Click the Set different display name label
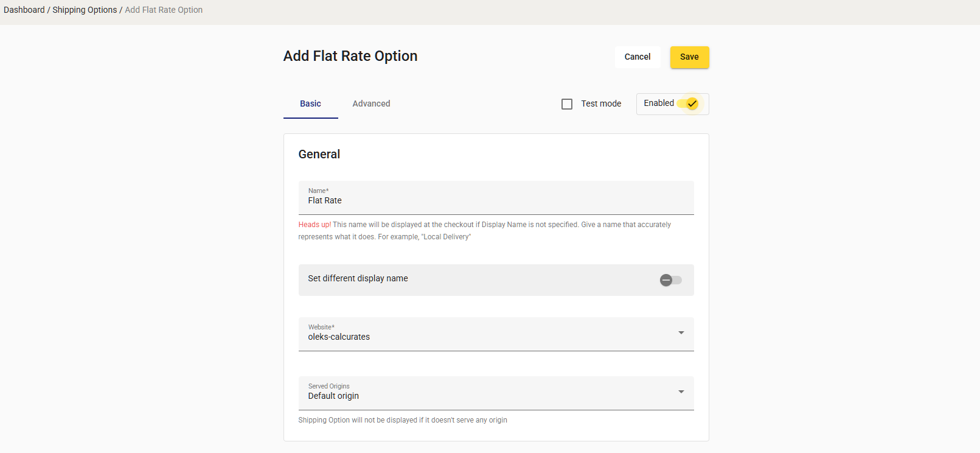Image resolution: width=980 pixels, height=453 pixels. coord(358,278)
